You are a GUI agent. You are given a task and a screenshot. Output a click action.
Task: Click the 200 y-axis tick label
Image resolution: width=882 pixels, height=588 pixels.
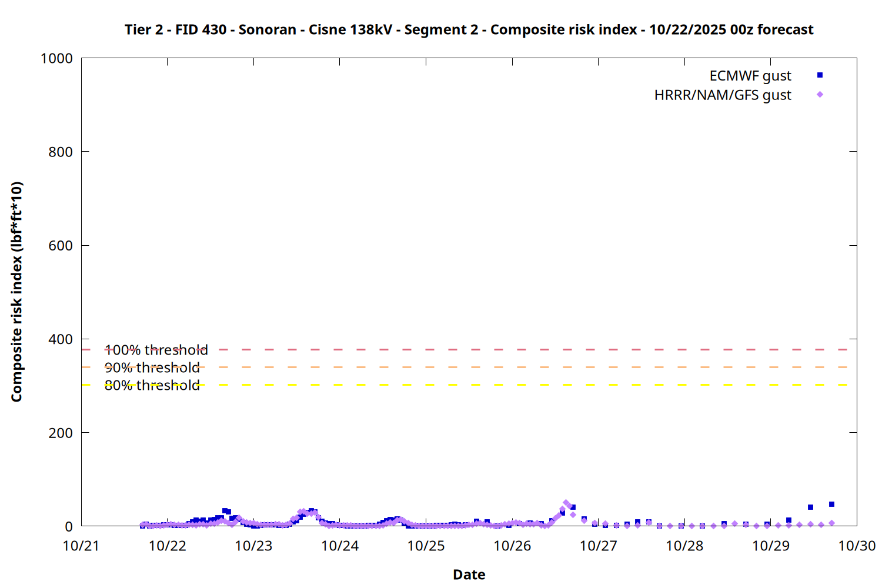click(x=61, y=433)
